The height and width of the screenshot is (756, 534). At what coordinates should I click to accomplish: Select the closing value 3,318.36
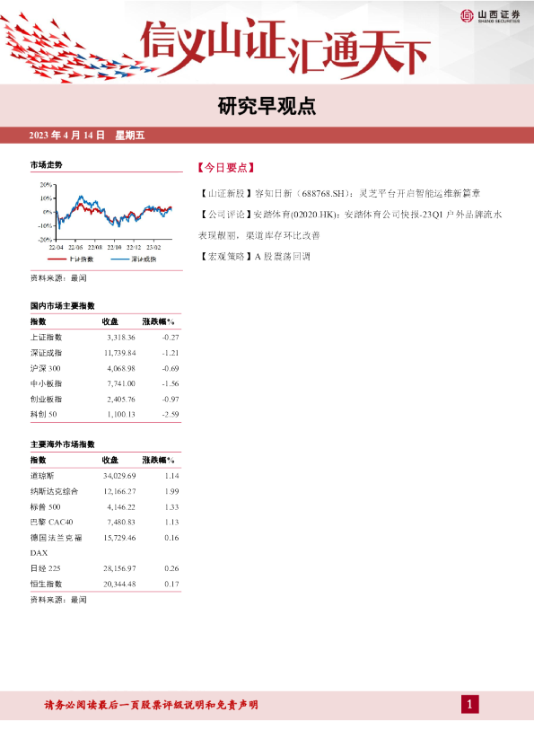(x=121, y=337)
